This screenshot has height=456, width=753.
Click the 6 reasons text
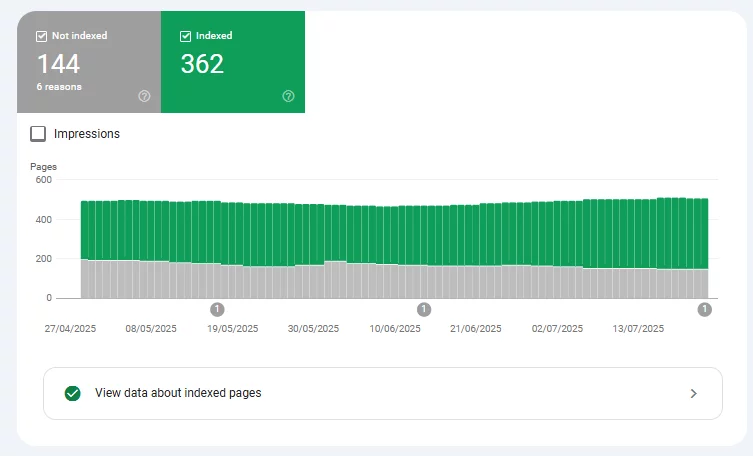pos(60,87)
